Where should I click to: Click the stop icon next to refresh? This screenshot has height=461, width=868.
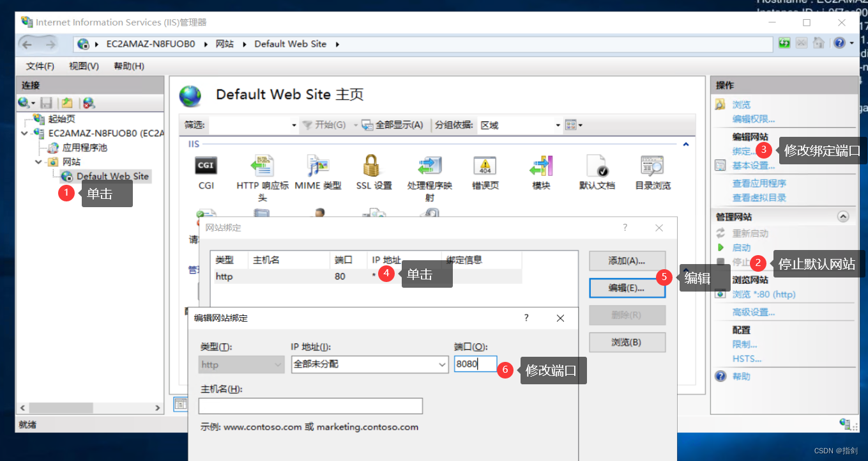pyautogui.click(x=802, y=43)
